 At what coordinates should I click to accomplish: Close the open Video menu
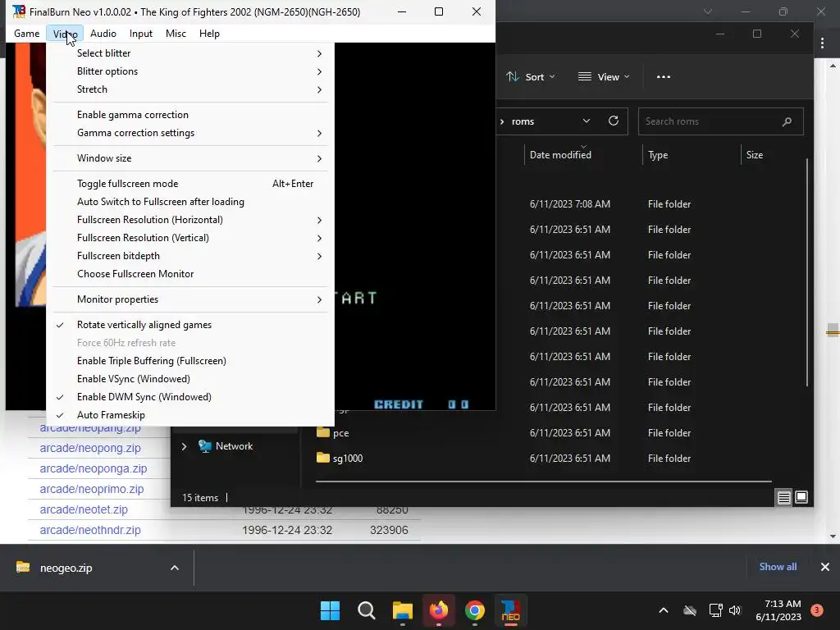point(65,33)
